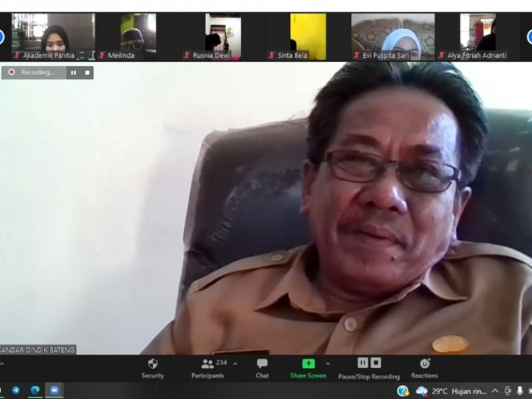Screen dimensions: 532x399
Task: Open the Participants panel
Action: click(x=207, y=368)
